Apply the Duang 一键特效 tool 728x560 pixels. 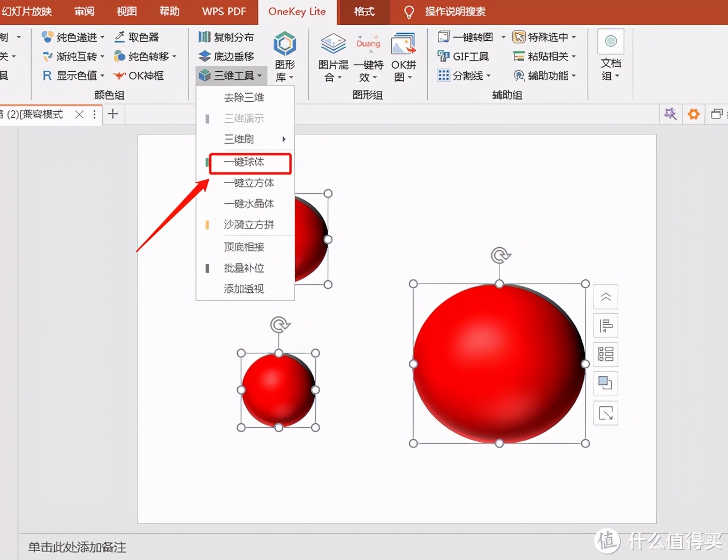coord(368,56)
